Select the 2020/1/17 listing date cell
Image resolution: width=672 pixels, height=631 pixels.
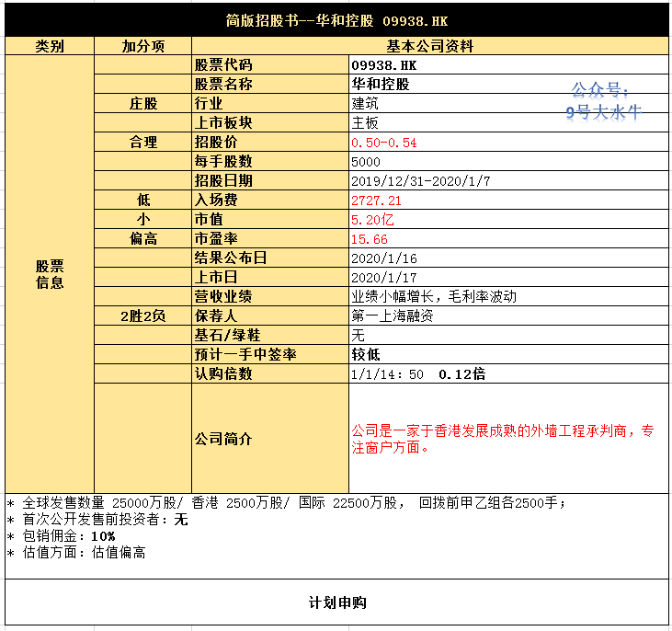[x=508, y=277]
